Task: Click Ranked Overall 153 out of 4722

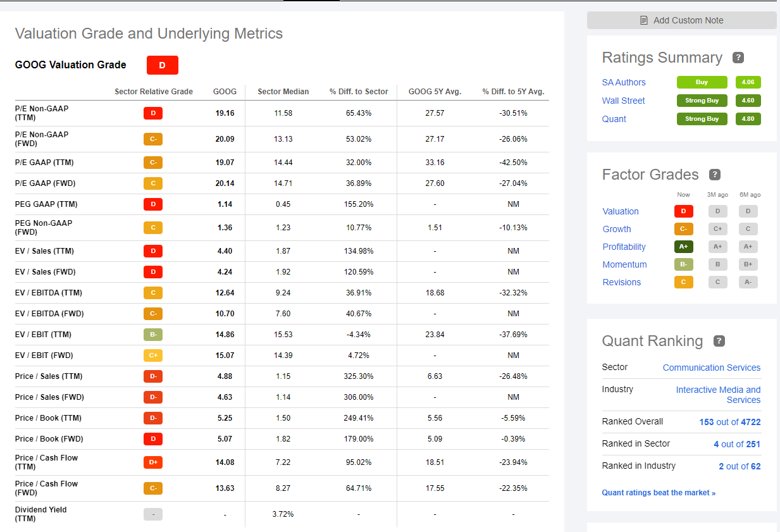Action: (730, 421)
